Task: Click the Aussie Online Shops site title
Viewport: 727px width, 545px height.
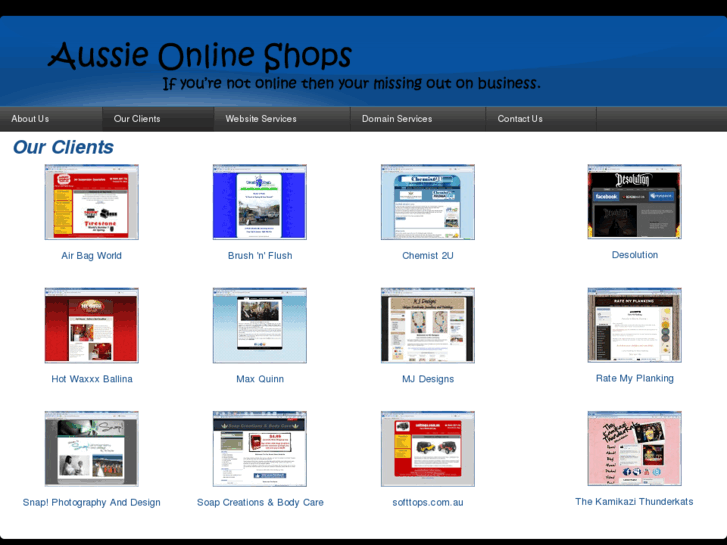Action: 200,56
